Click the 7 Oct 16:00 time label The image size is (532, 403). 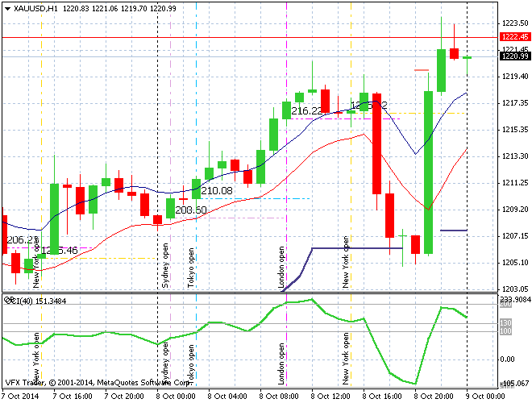point(73,397)
